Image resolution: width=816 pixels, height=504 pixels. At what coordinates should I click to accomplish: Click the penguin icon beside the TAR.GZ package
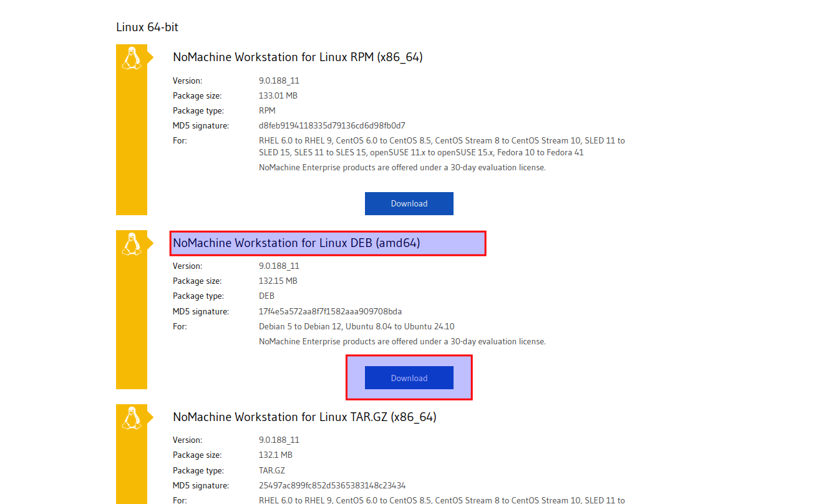[x=131, y=418]
